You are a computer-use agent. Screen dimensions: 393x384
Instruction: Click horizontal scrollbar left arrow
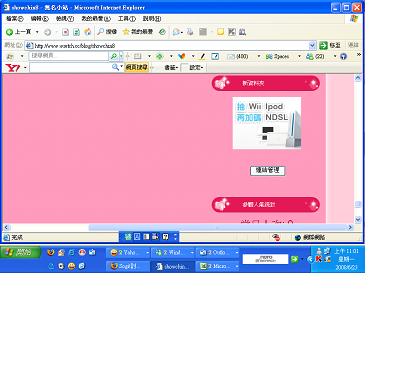pyautogui.click(x=6, y=227)
